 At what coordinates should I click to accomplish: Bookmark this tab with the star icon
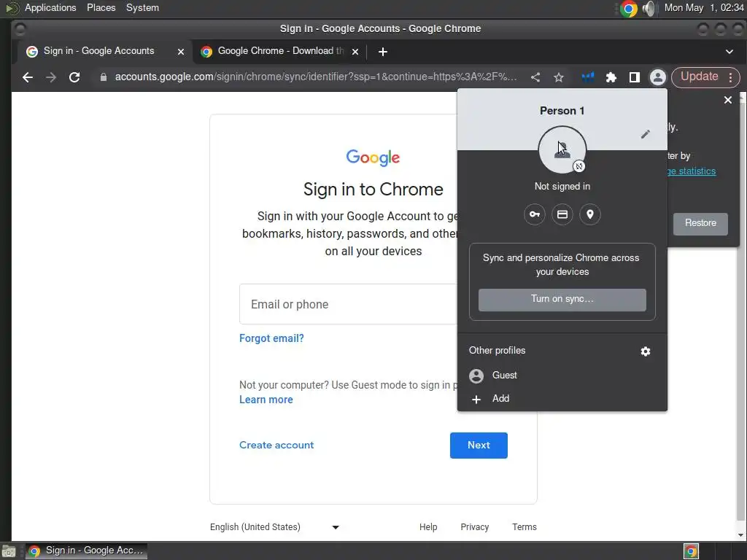coord(559,77)
